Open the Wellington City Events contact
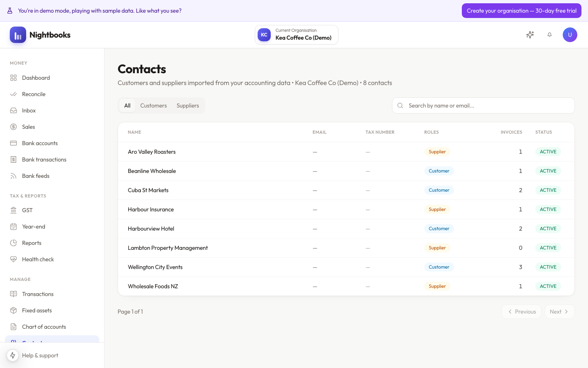Image resolution: width=588 pixels, height=368 pixels. pyautogui.click(x=346, y=267)
